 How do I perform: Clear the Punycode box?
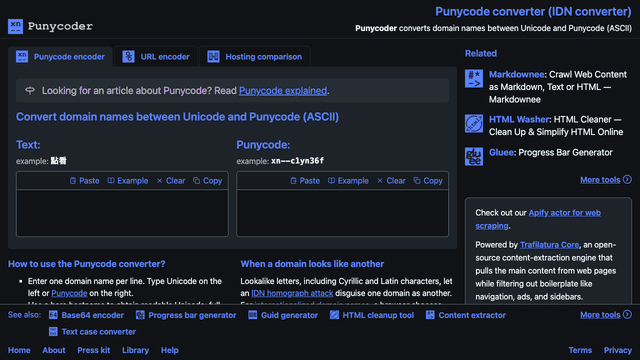[x=391, y=181]
